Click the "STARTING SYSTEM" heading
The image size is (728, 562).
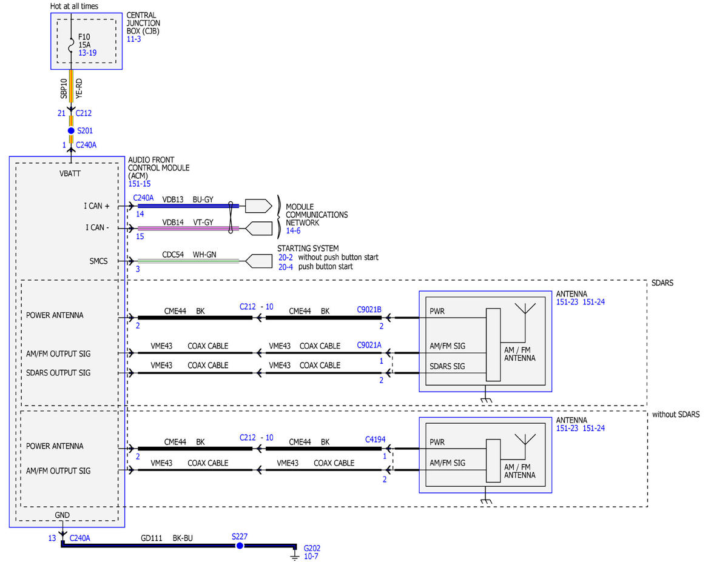308,249
